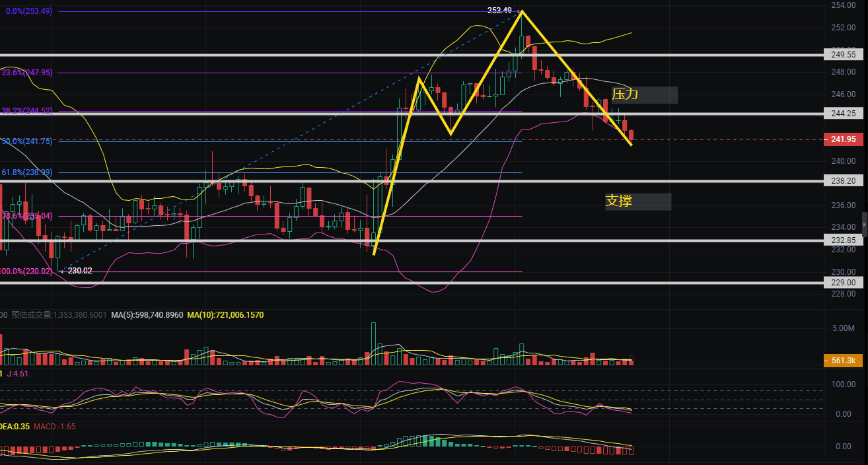
Task: Select the 238.20 horizontal line price tag
Action: pos(842,180)
